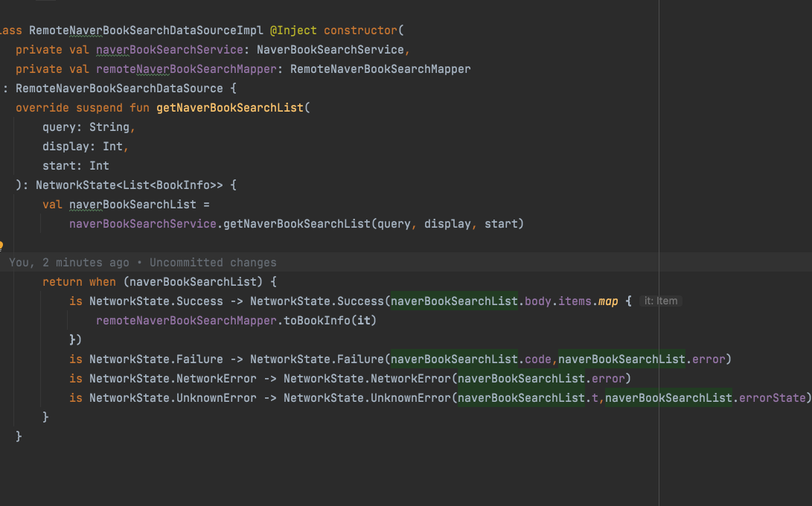The height and width of the screenshot is (506, 812).
Task: Click NetworkState.NetworkError after the is keyword
Action: (173, 379)
